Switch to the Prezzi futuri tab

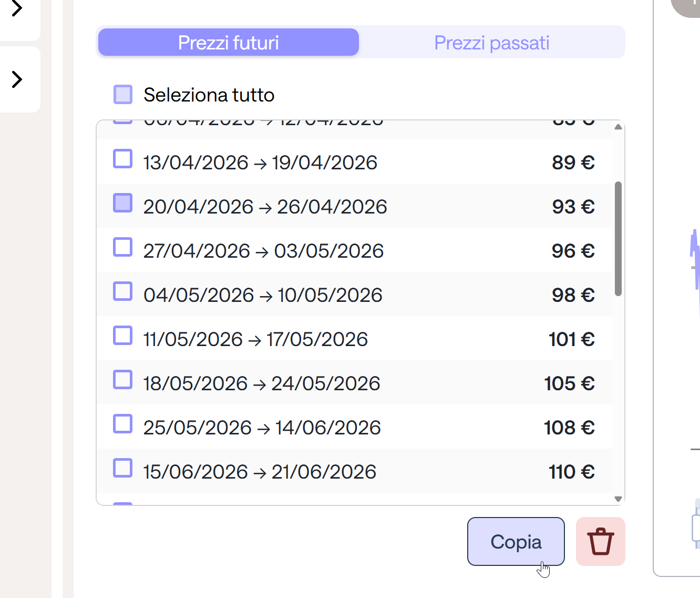(x=229, y=42)
